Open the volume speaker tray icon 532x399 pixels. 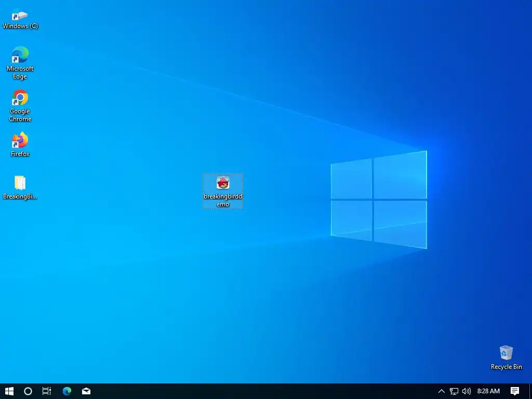pyautogui.click(x=467, y=391)
